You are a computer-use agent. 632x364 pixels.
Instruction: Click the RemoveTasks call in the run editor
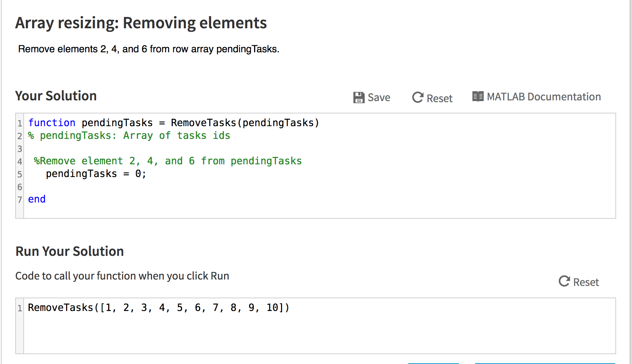[x=60, y=307]
